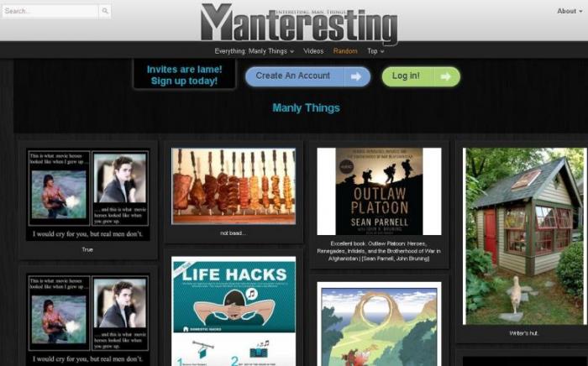Open the cartoon rock arch landscape pin
Screen dimensions: 588x366
(x=379, y=324)
